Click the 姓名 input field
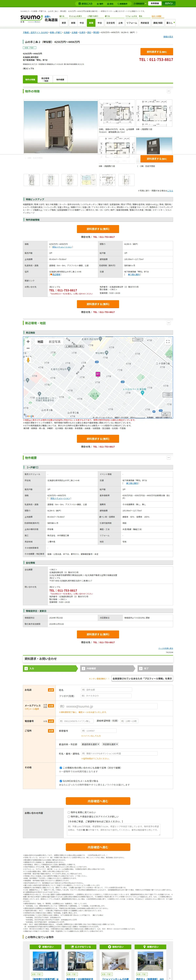 pos(106,690)
